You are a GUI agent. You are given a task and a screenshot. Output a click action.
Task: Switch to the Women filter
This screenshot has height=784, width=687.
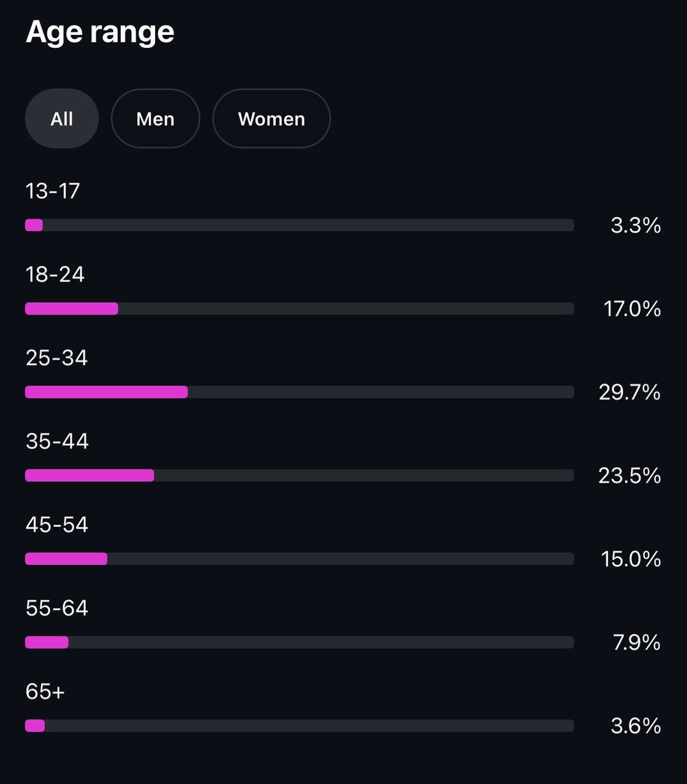(x=271, y=119)
